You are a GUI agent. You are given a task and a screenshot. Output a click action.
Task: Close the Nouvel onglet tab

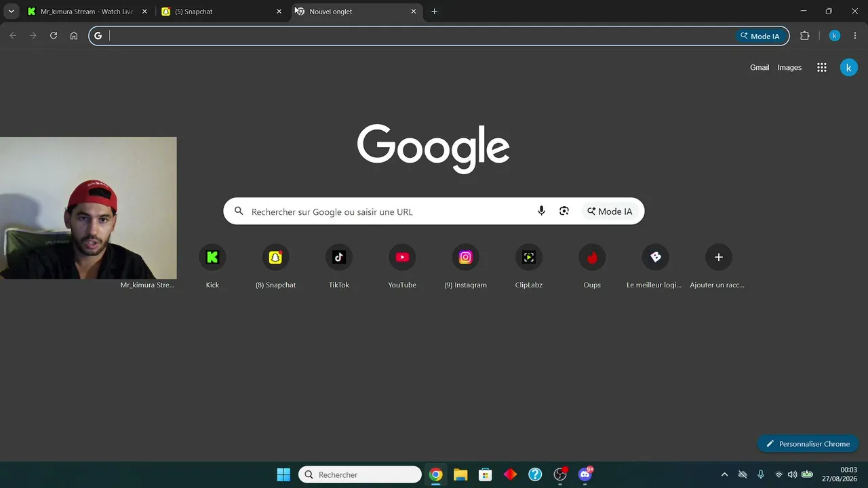(414, 12)
